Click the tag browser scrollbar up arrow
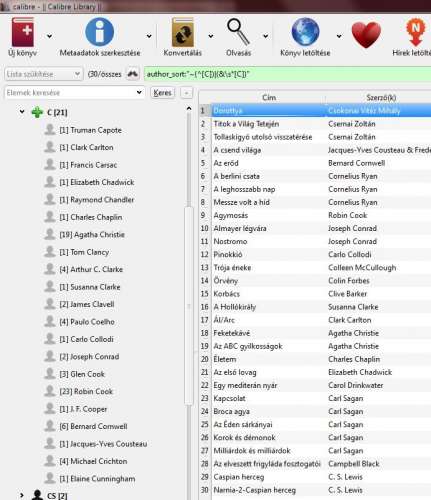 tap(189, 109)
